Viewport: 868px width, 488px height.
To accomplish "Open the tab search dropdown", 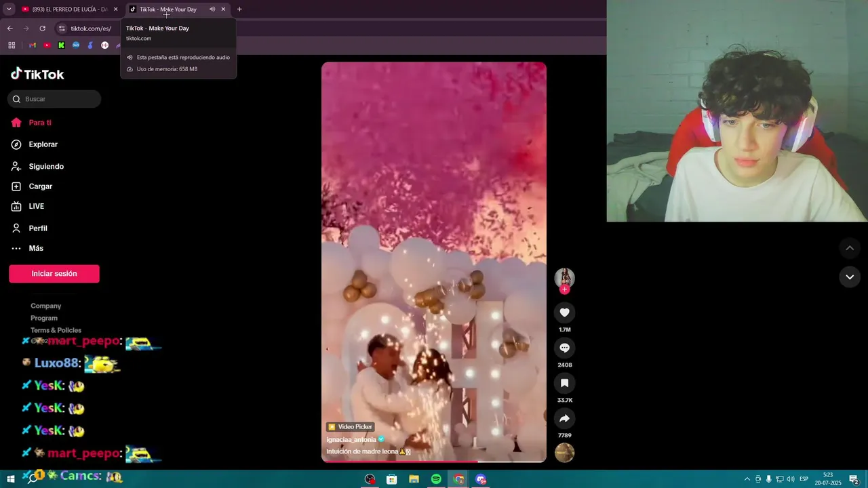I will pos(9,9).
